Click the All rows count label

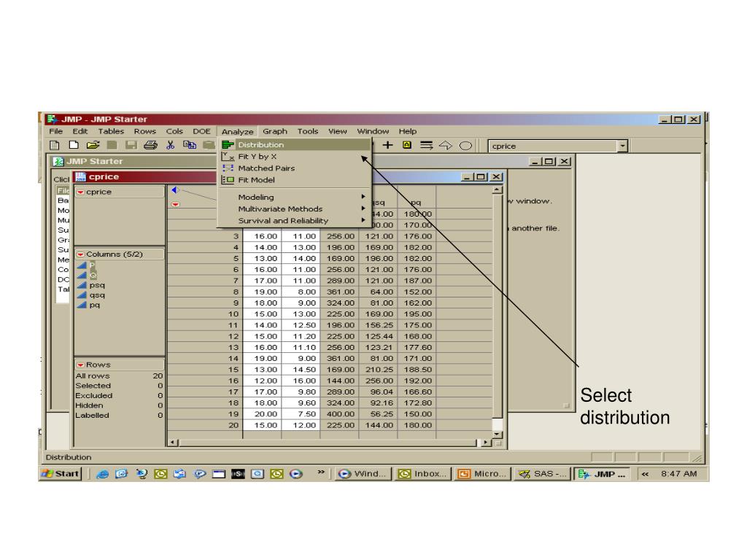pos(93,376)
